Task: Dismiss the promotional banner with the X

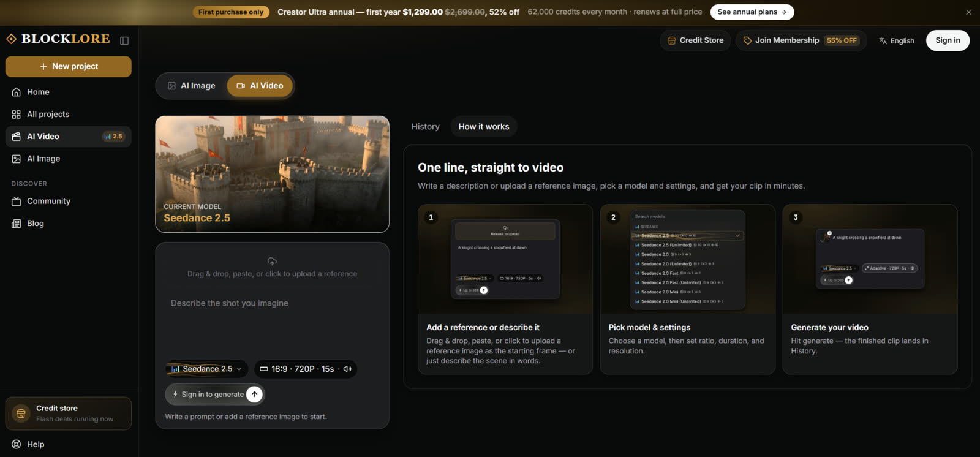Action: point(968,12)
